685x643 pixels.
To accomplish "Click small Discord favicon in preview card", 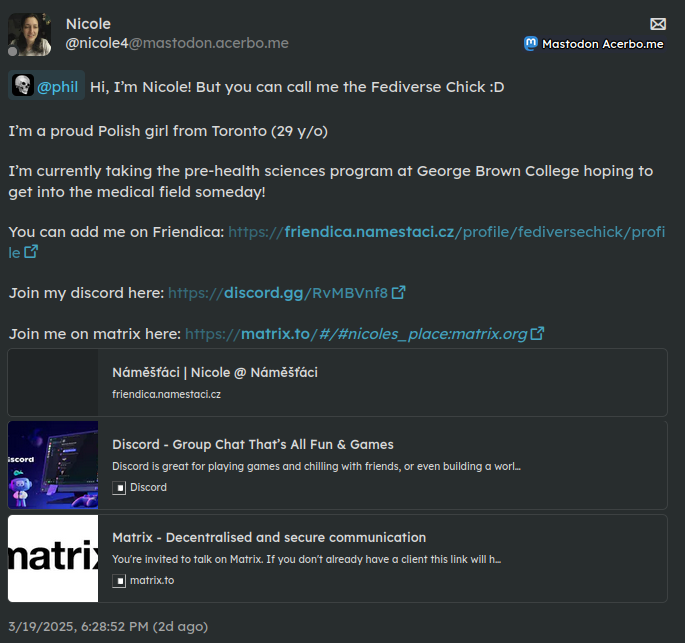I will [119, 488].
